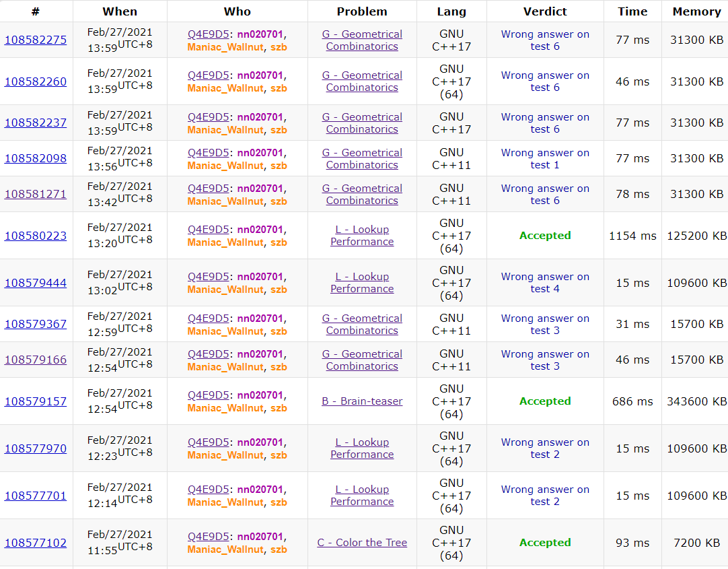The height and width of the screenshot is (569, 728).
Task: Open problem C - Color the Tree
Action: pos(362,543)
